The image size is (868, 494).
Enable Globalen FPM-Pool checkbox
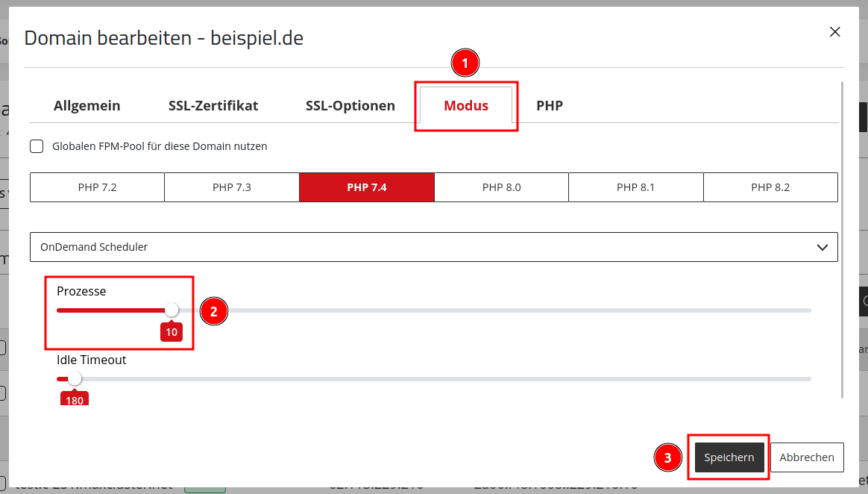point(37,146)
